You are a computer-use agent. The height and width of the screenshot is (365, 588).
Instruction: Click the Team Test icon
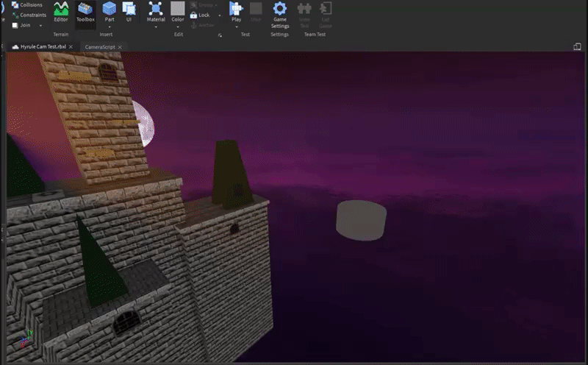point(304,15)
